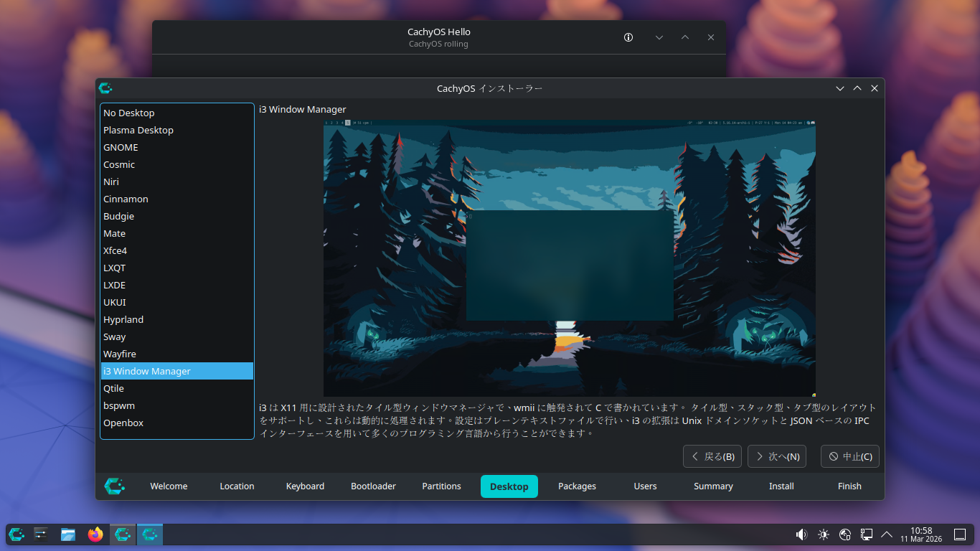The image size is (980, 551).
Task: Minimize the CachyOS Hello window
Action: 659,37
